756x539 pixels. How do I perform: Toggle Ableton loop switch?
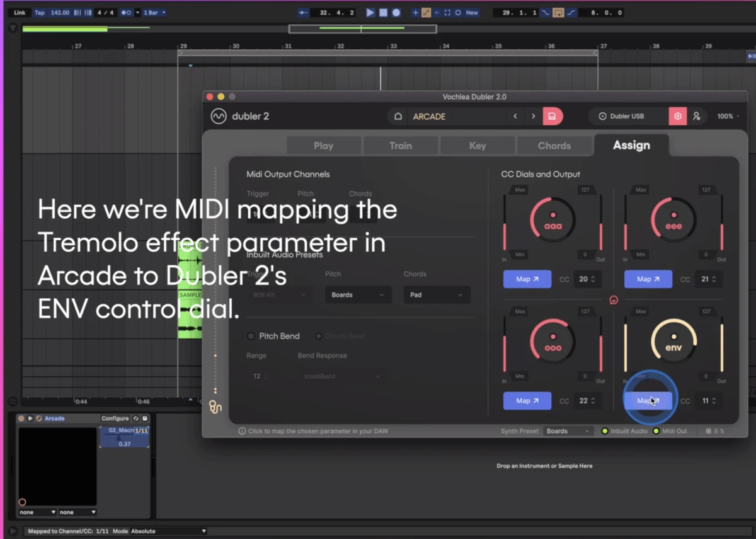[558, 13]
